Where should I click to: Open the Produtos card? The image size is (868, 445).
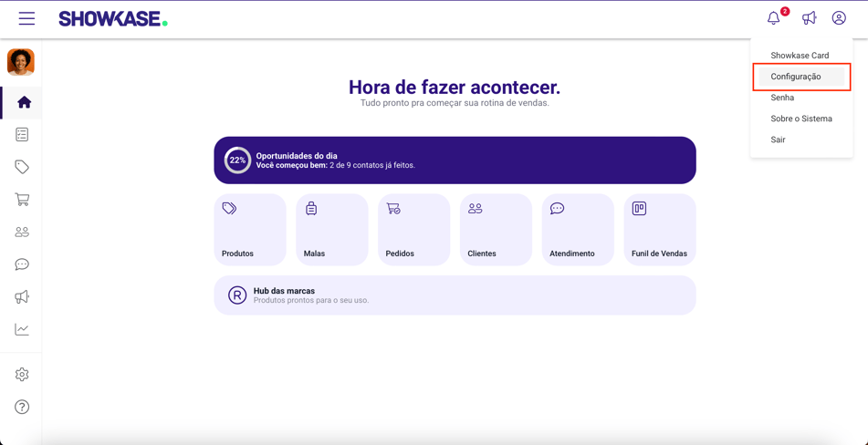point(250,230)
